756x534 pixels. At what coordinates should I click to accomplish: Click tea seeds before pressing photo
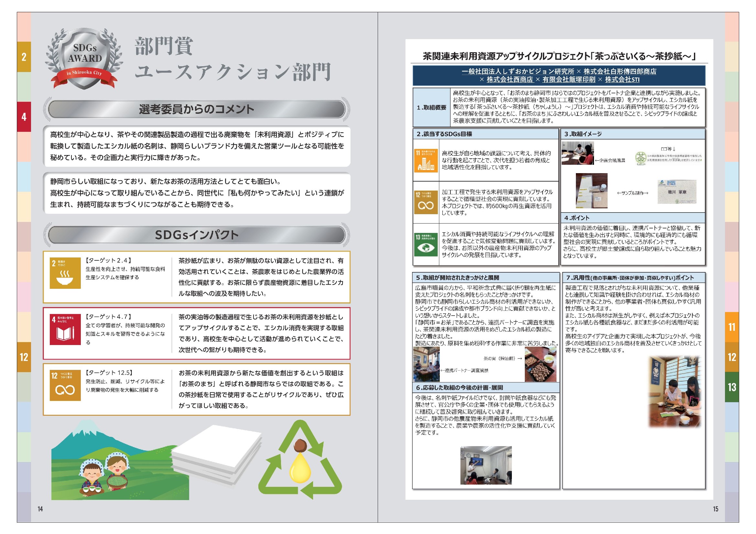540,364
